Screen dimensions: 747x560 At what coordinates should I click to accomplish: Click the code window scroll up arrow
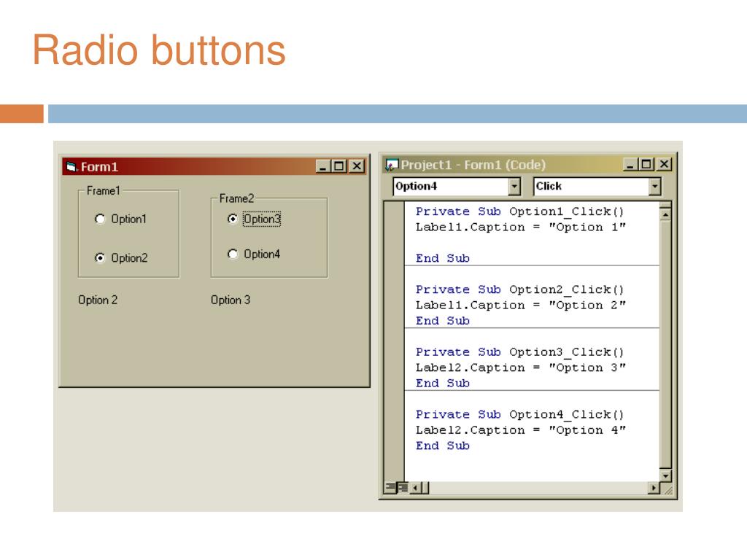point(665,215)
